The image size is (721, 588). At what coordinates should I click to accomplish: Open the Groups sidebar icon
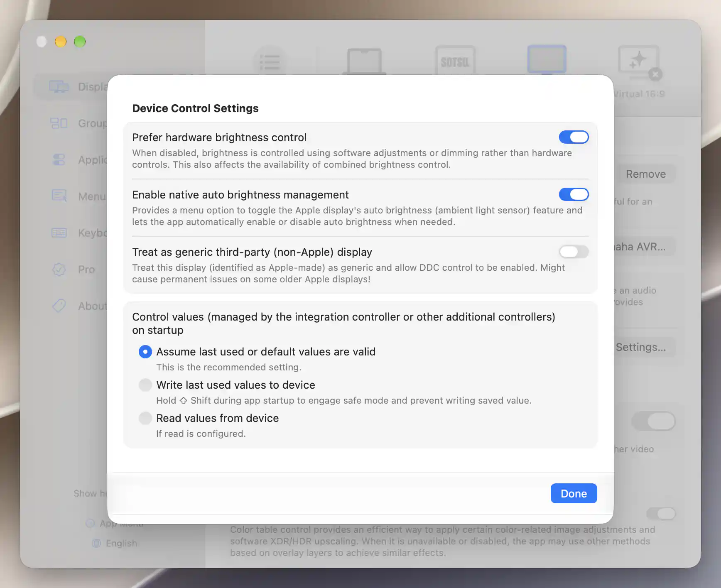[59, 123]
